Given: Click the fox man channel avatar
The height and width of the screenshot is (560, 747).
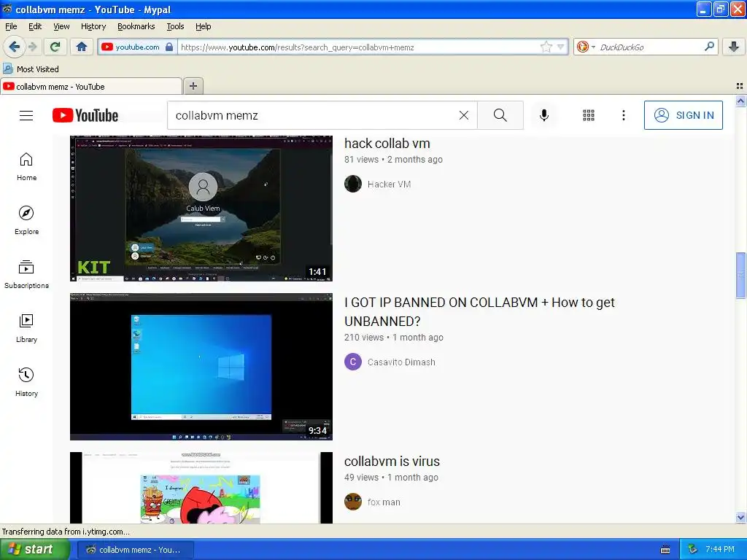Looking at the screenshot, I should (353, 502).
